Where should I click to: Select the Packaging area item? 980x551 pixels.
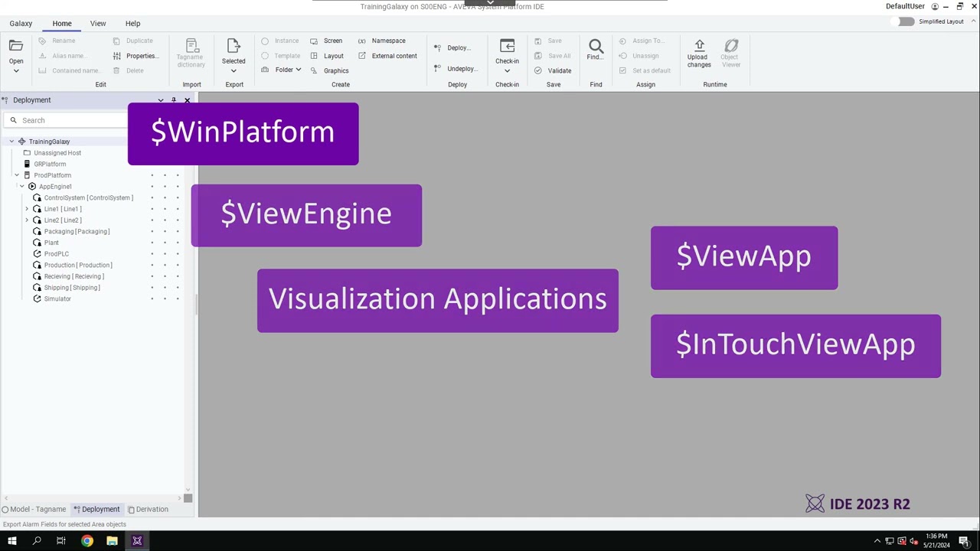(77, 231)
